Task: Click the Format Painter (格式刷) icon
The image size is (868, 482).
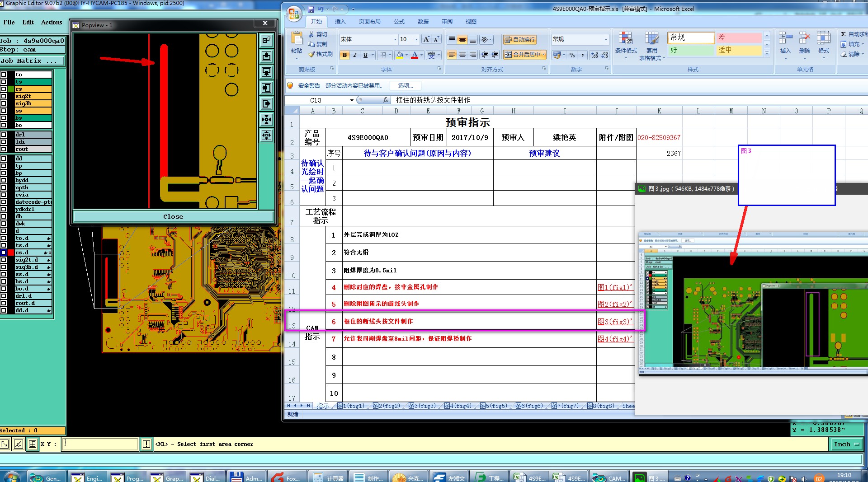Action: 311,54
